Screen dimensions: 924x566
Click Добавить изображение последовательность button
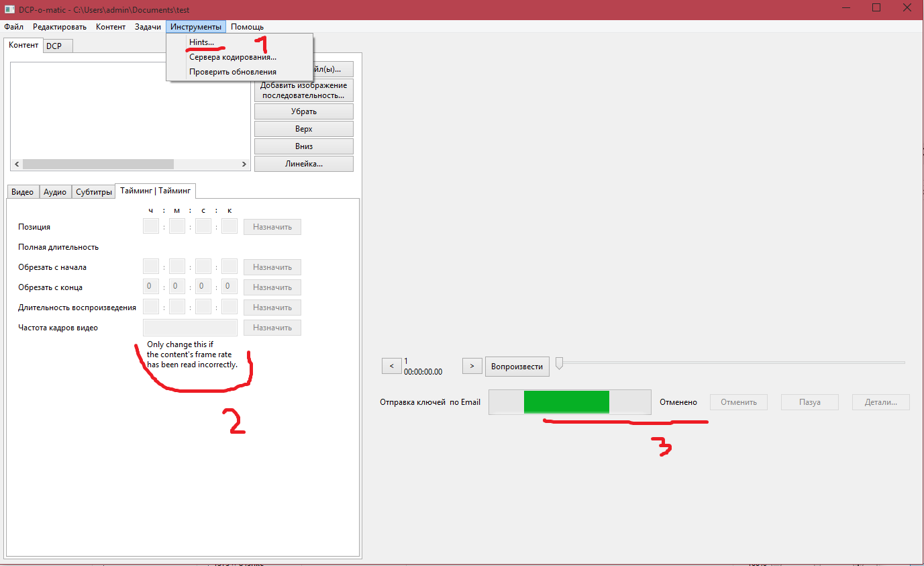[x=303, y=90]
